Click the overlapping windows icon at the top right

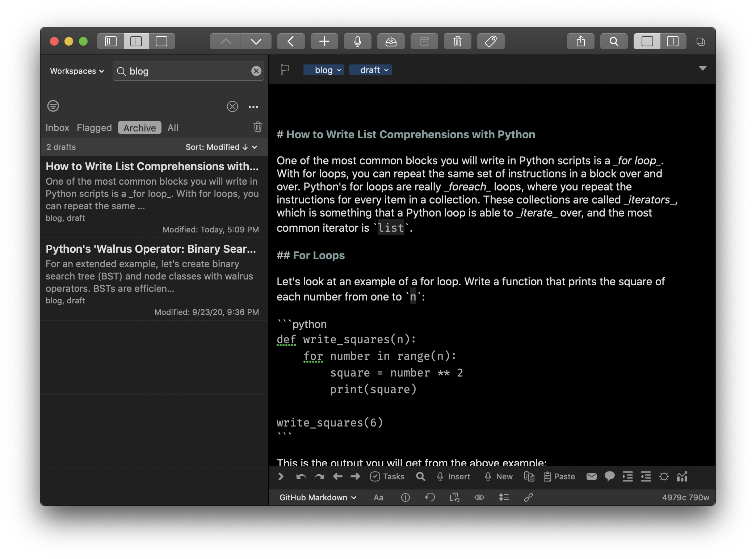point(700,41)
